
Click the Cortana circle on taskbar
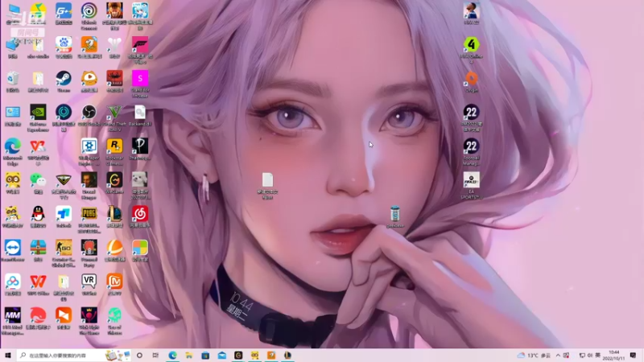coord(139,356)
